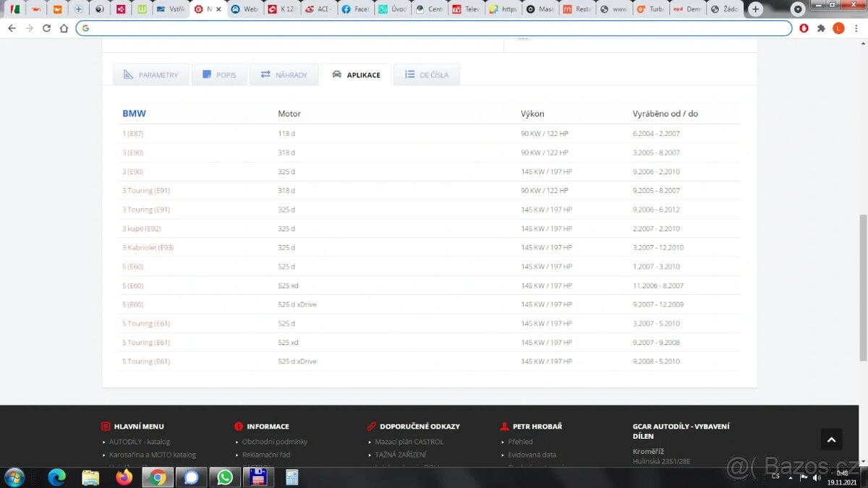Close the active browser tab

[x=218, y=9]
